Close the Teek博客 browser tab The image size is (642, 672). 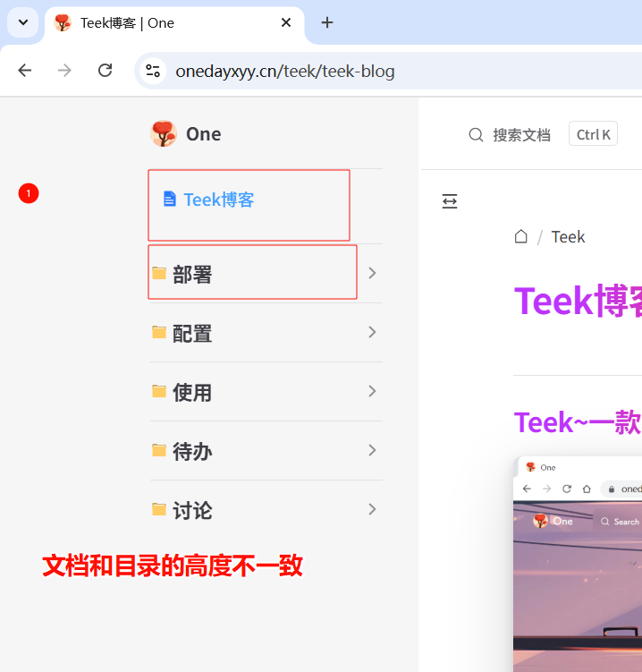pyautogui.click(x=286, y=22)
